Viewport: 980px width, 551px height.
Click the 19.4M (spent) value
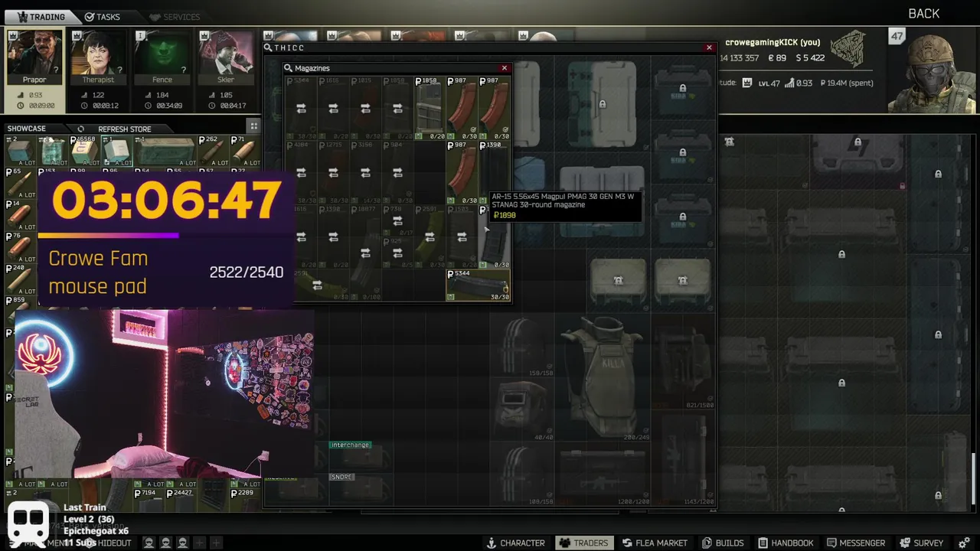click(x=845, y=83)
